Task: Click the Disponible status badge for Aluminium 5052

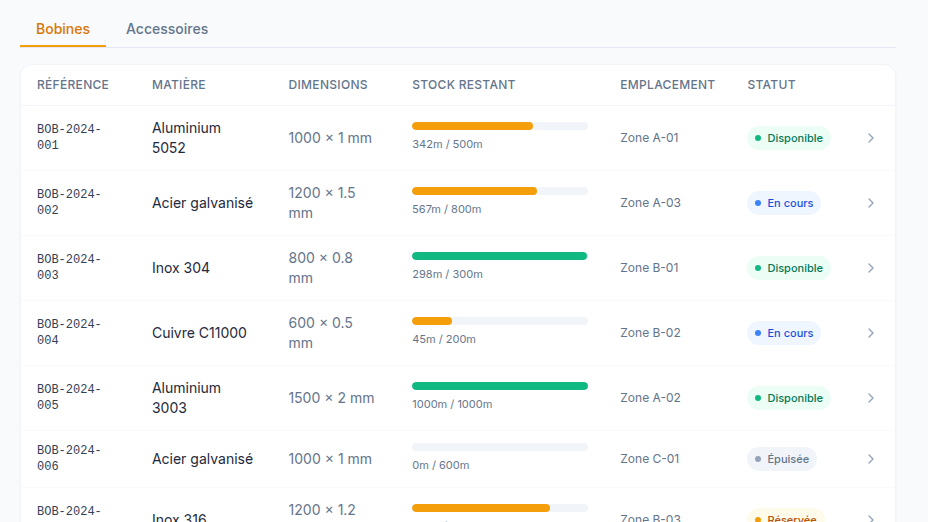Action: (x=788, y=138)
